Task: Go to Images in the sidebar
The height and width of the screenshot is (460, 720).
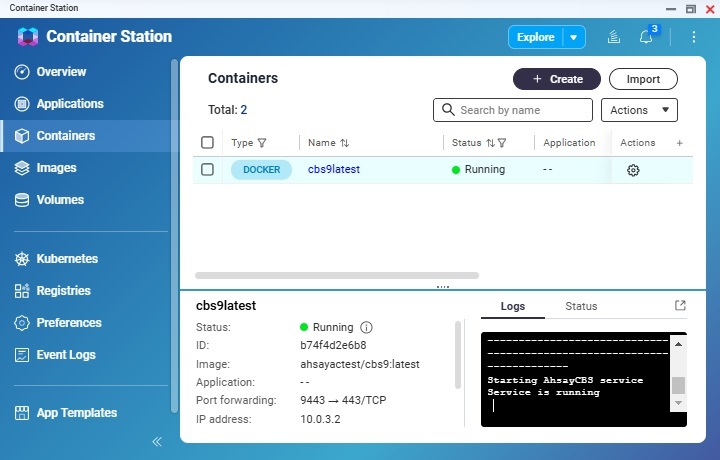Action: 56,168
